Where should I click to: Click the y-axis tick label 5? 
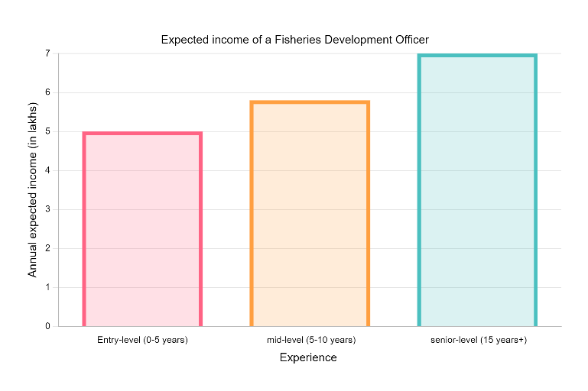(47, 132)
